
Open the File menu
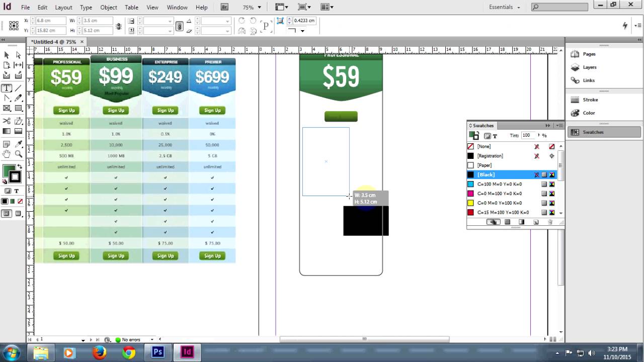(x=25, y=8)
